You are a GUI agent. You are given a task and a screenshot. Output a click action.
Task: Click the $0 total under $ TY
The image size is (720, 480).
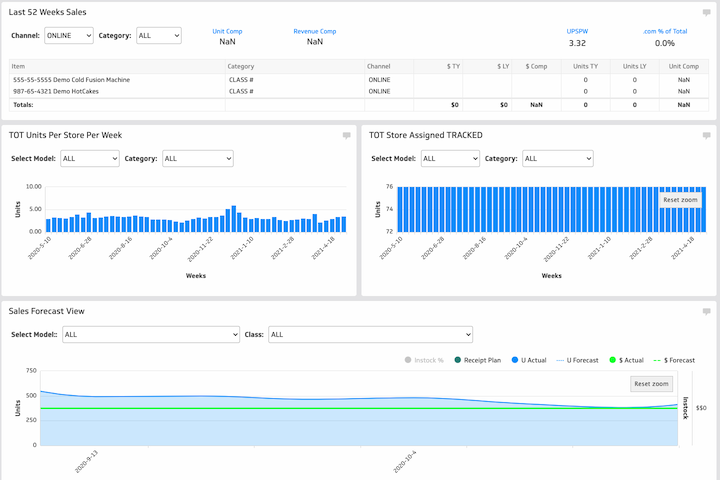coord(455,105)
